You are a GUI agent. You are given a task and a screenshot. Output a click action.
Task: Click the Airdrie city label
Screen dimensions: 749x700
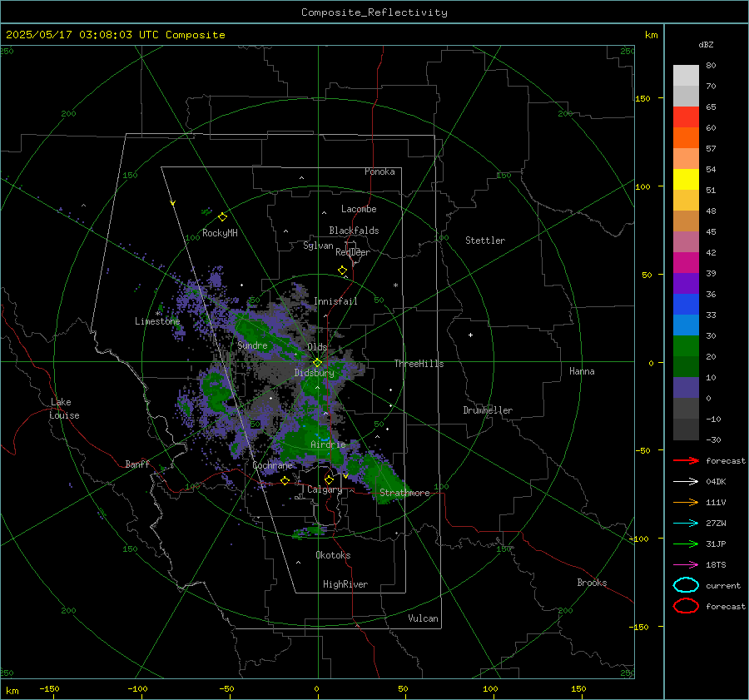coord(328,444)
